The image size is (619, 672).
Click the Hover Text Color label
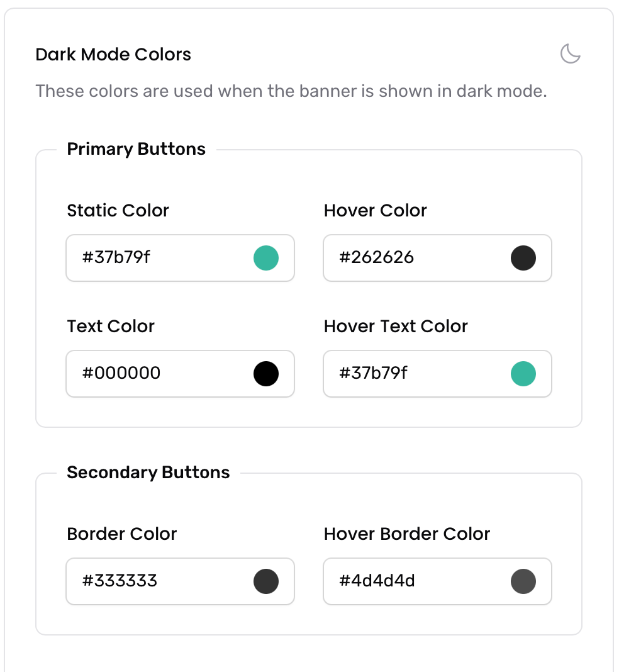tap(396, 326)
